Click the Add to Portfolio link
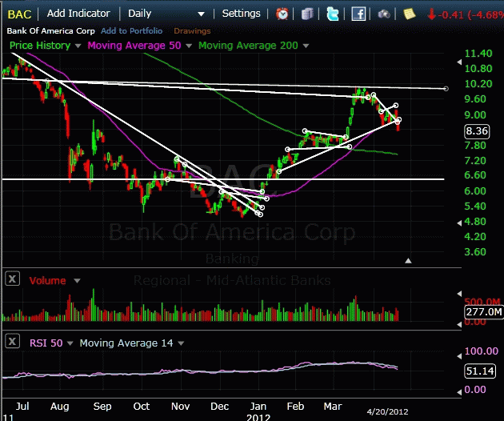This screenshot has height=421, width=504. (131, 30)
